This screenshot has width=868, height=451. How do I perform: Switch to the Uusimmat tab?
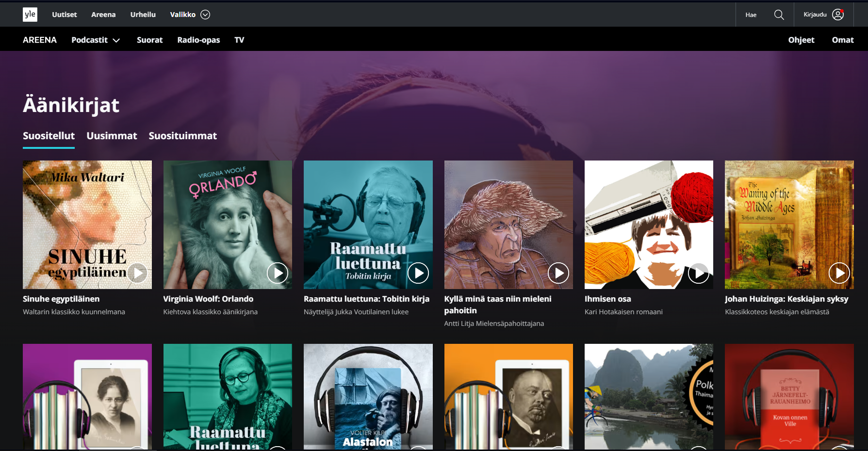tap(112, 136)
